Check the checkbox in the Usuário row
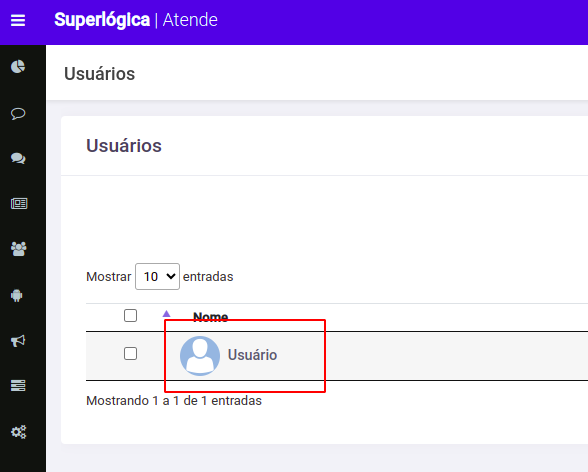Image resolution: width=588 pixels, height=472 pixels. pyautogui.click(x=130, y=354)
